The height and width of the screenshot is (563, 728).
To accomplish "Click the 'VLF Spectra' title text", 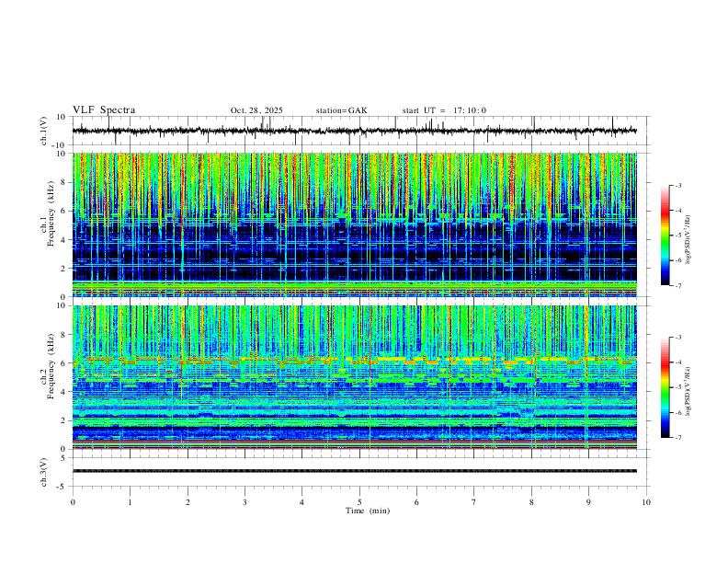I will pyautogui.click(x=104, y=110).
